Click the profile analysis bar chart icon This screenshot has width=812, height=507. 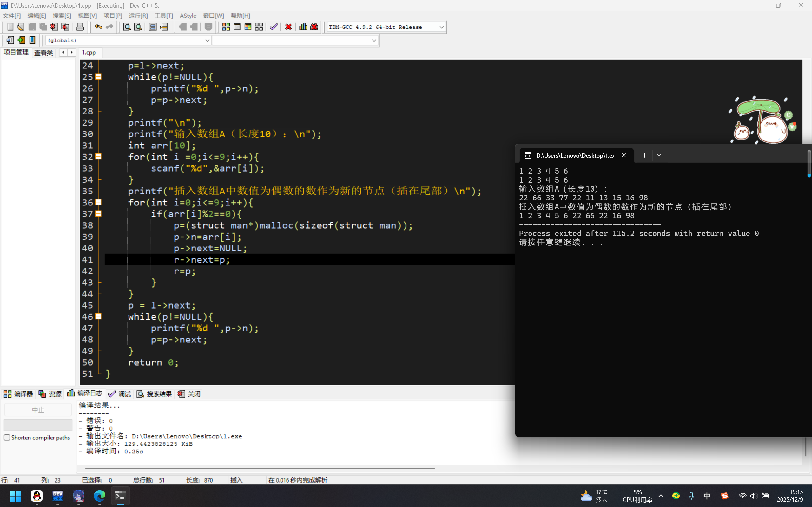pyautogui.click(x=303, y=27)
